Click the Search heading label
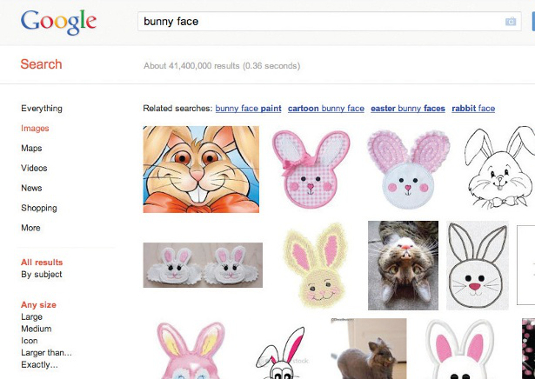This screenshot has width=535, height=379. click(x=41, y=64)
